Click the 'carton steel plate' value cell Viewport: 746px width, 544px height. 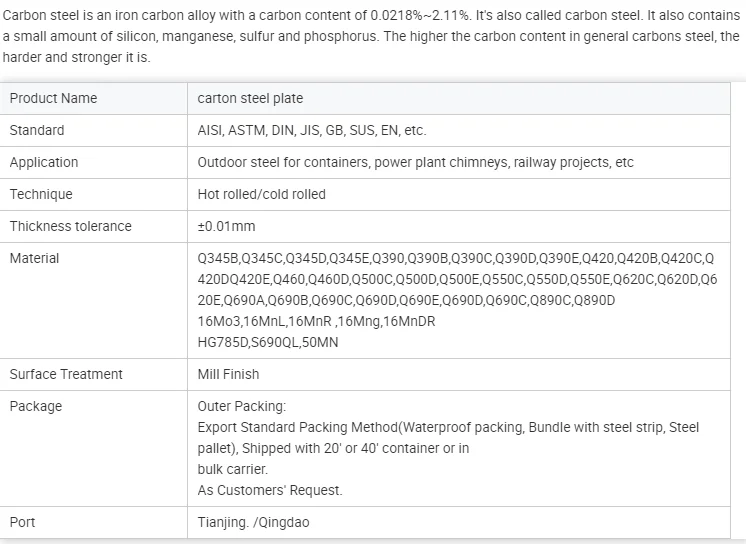tap(250, 98)
